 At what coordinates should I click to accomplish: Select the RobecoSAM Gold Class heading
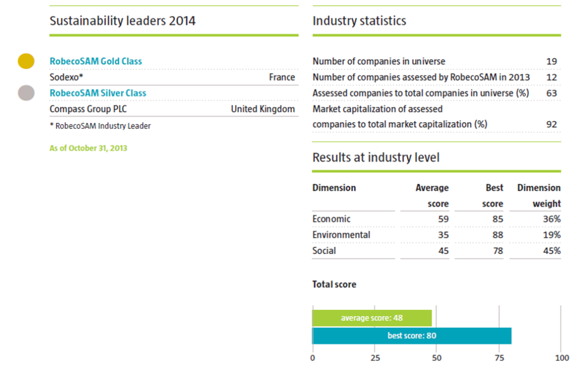96,61
